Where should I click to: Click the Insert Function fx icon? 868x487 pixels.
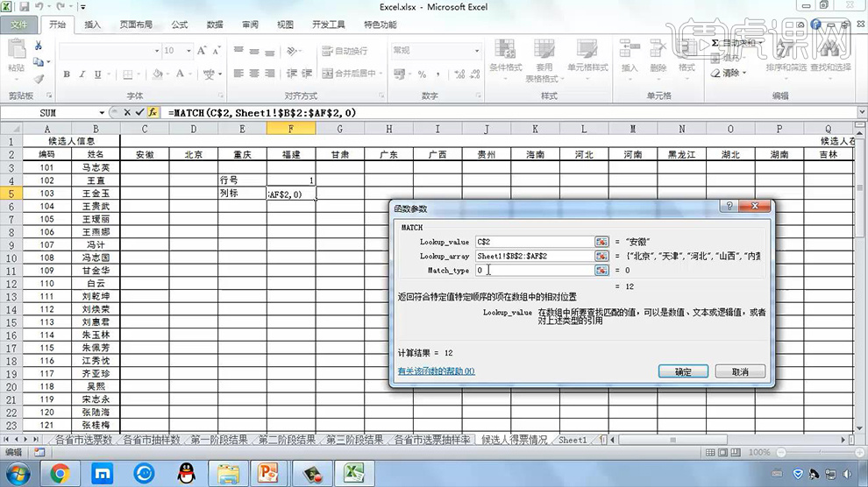pyautogui.click(x=153, y=112)
